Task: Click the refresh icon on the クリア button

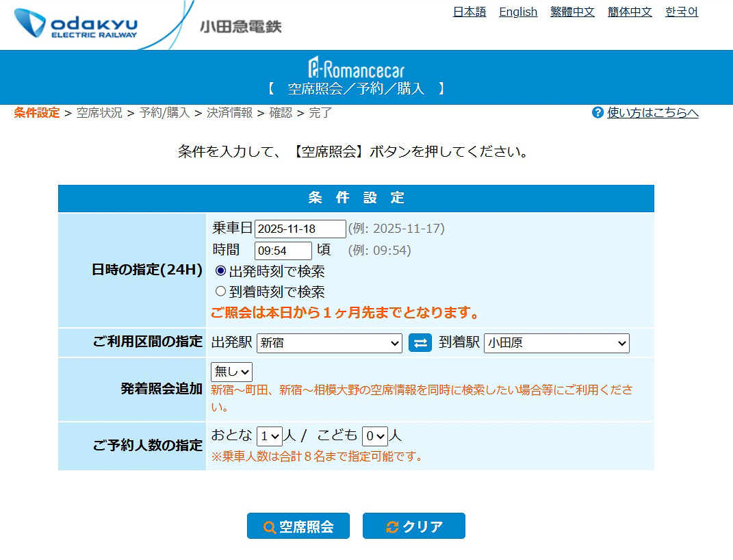Action: (x=391, y=526)
